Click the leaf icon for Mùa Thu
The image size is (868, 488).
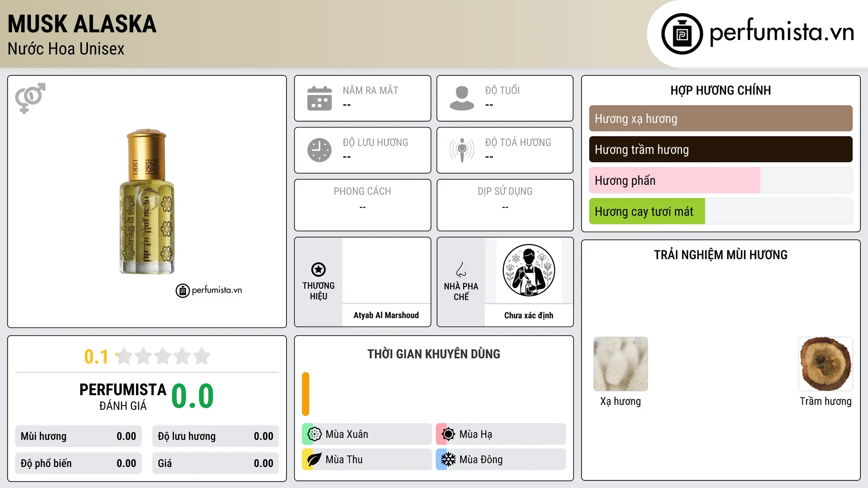(314, 460)
